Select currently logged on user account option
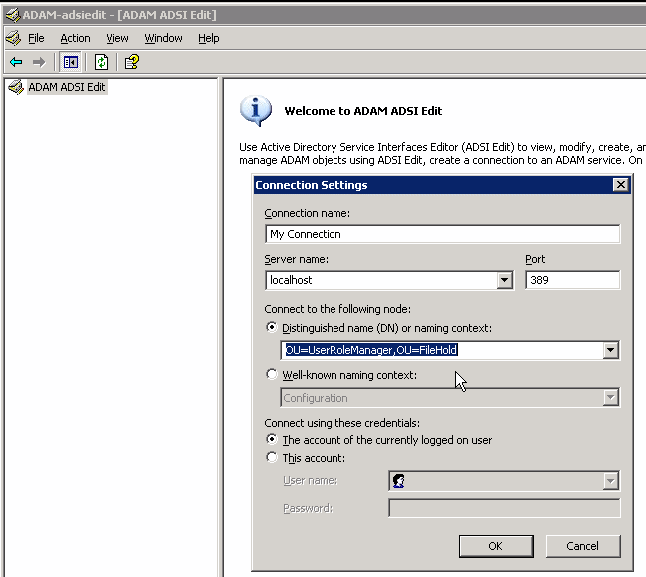Screen dimensions: 646x577 [x=272, y=440]
